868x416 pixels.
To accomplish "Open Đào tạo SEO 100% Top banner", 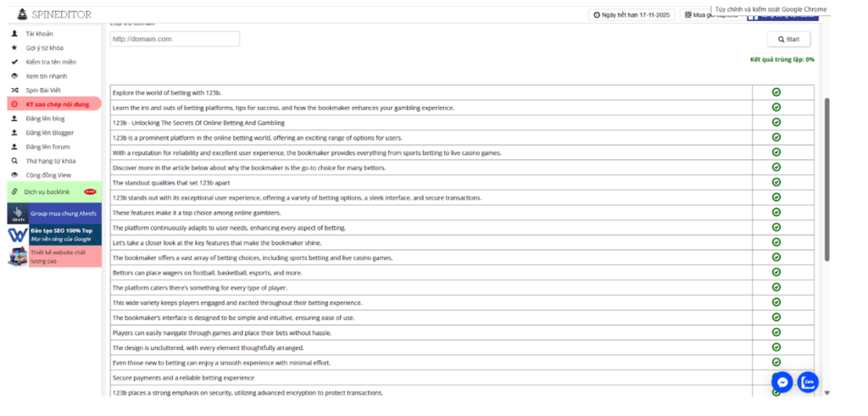I will (x=54, y=235).
